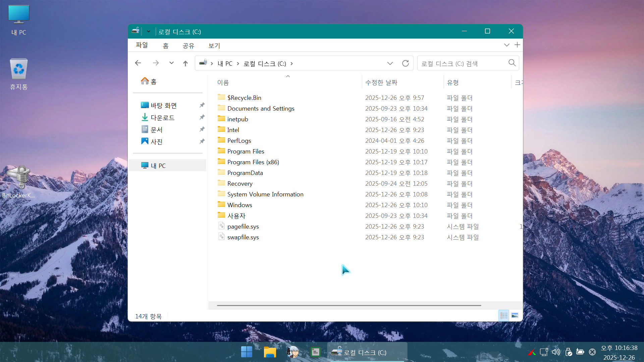Open the 파일 menu
This screenshot has width=644, height=362.
click(x=142, y=45)
